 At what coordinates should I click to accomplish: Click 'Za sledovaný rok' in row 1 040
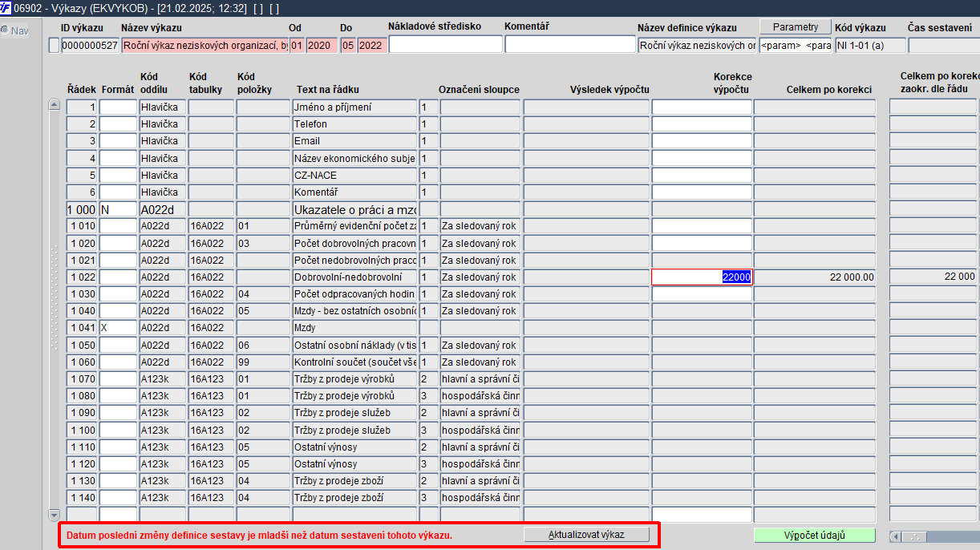coord(480,311)
